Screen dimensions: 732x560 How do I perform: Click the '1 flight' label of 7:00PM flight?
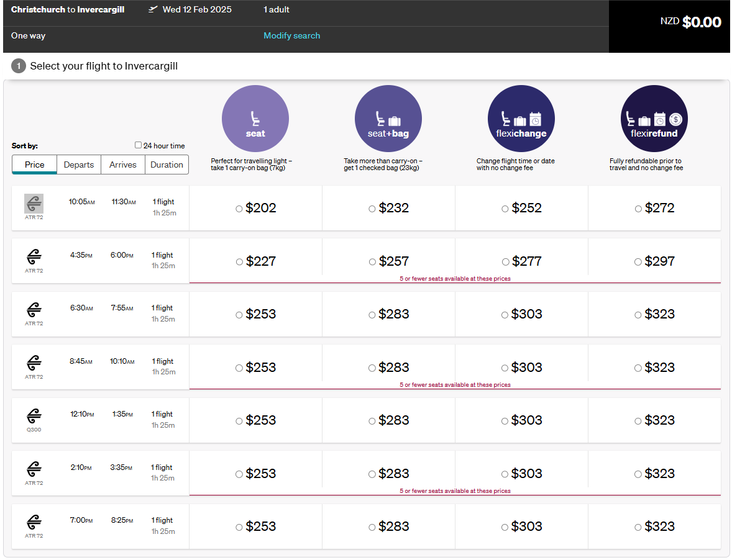pyautogui.click(x=162, y=520)
